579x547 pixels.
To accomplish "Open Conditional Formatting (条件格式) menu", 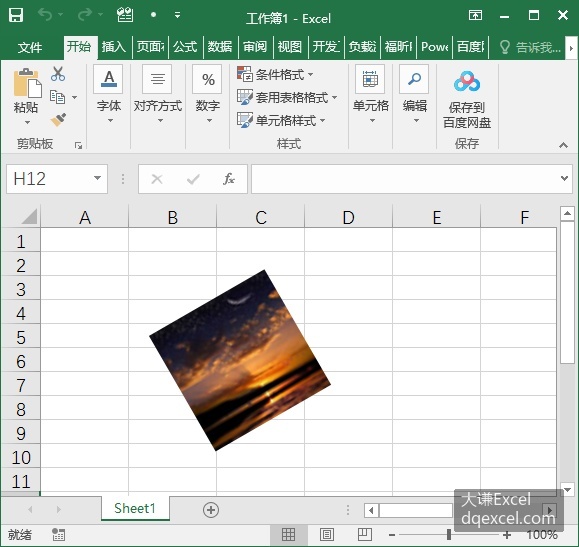I will [275, 75].
